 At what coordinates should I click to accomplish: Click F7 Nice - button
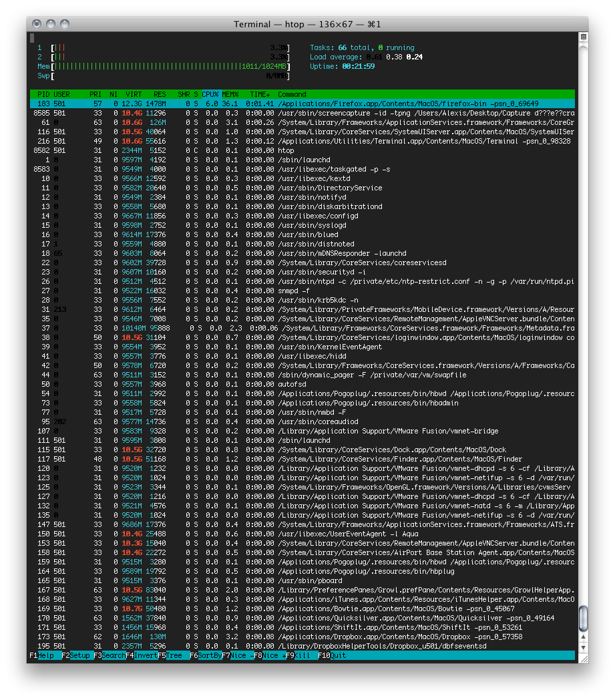pyautogui.click(x=238, y=655)
